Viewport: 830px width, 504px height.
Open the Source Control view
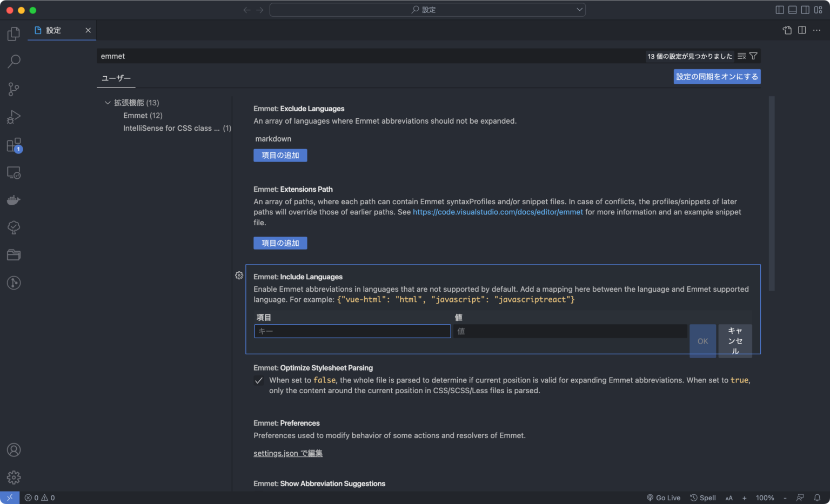tap(14, 89)
